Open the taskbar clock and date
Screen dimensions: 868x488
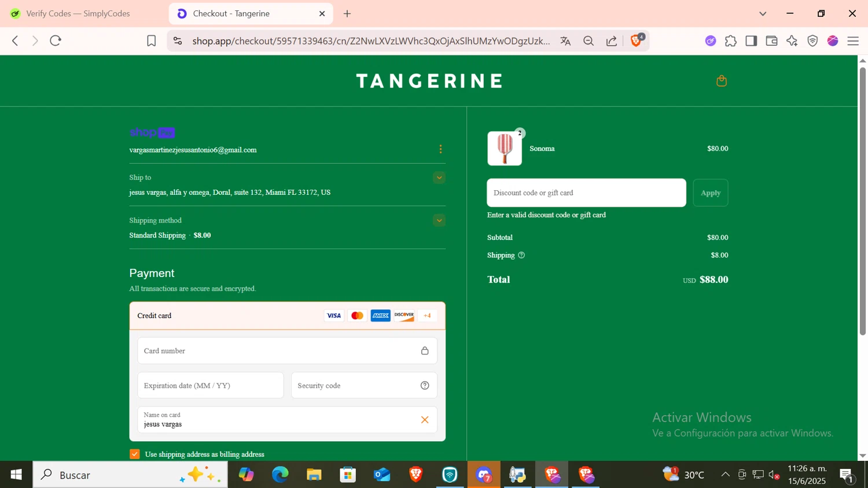(x=807, y=475)
